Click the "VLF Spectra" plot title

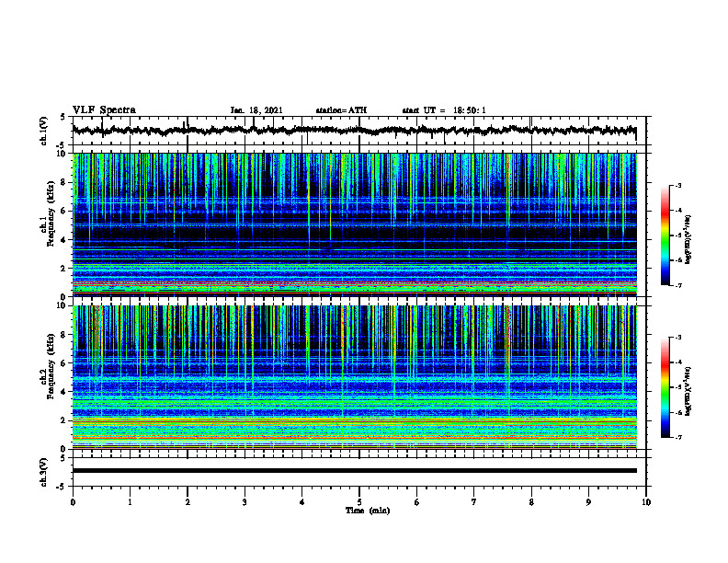coord(104,110)
